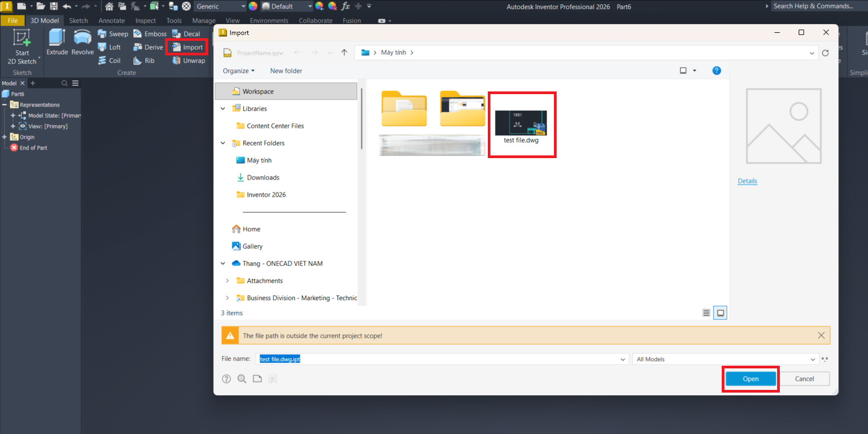This screenshot has height=434, width=868.
Task: Start a 2D Sketch from the ribbon
Action: click(22, 46)
